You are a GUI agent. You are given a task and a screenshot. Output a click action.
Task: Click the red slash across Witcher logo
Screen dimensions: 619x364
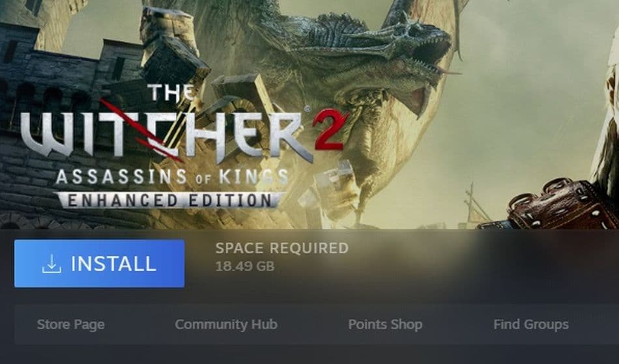[141, 131]
